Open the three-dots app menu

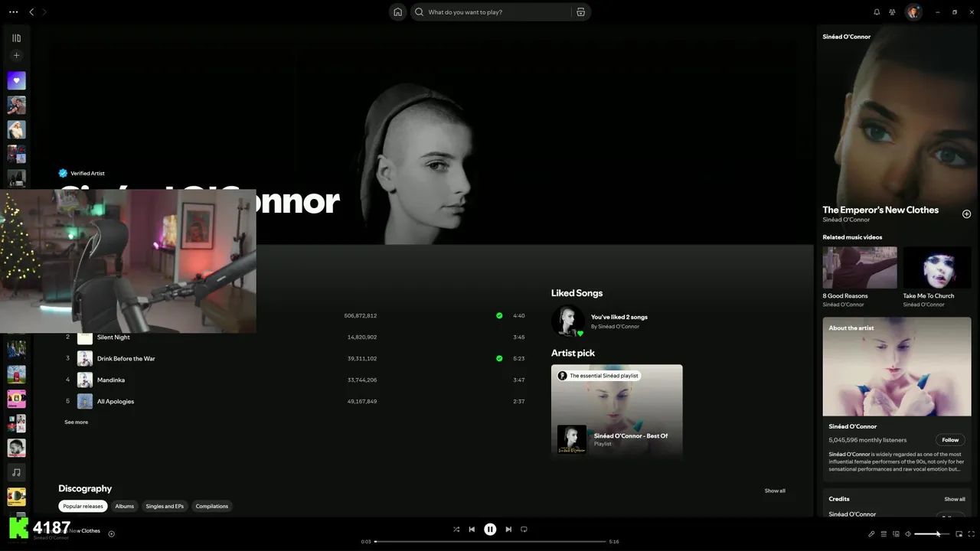coord(13,12)
